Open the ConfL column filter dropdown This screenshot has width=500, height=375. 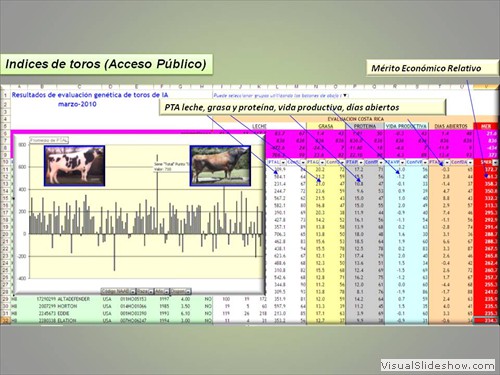tap(303, 162)
